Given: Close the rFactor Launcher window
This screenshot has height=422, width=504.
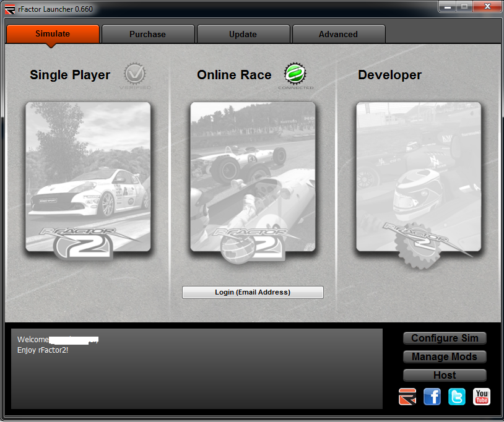Looking at the screenshot, I should click(x=487, y=6).
